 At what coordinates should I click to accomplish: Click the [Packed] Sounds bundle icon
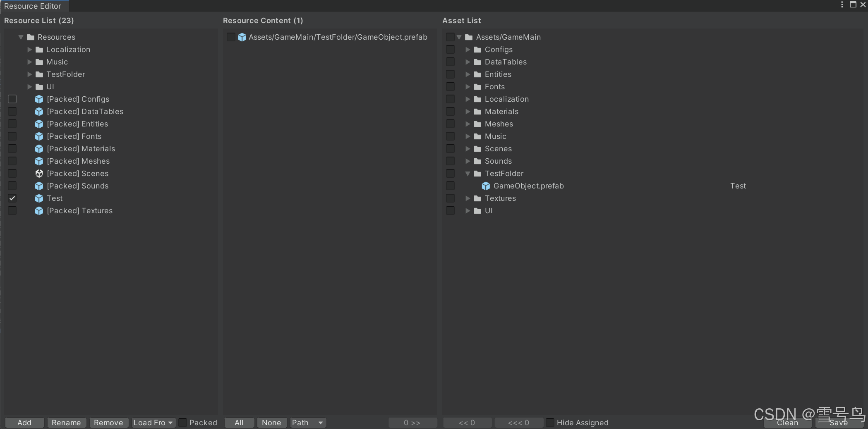[x=39, y=186]
